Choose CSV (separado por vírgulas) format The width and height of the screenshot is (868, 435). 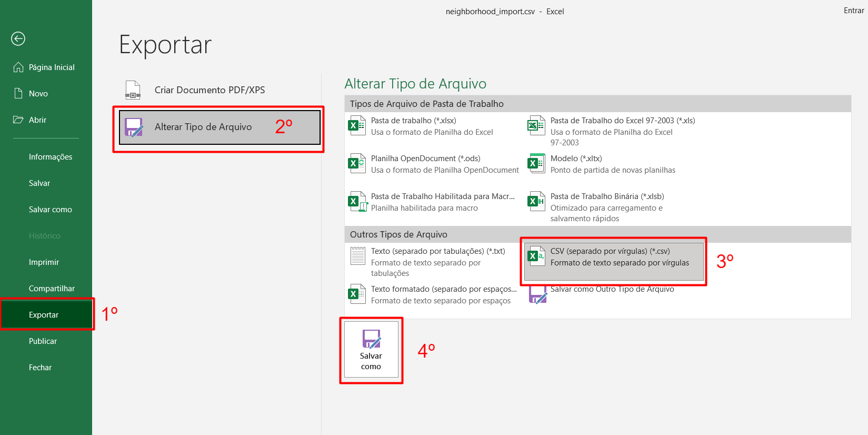click(x=614, y=261)
